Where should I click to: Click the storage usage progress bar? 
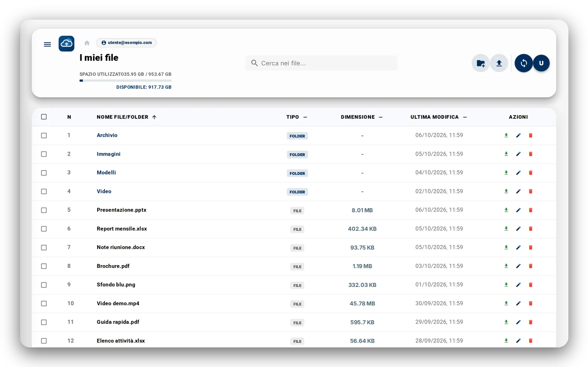point(125,81)
